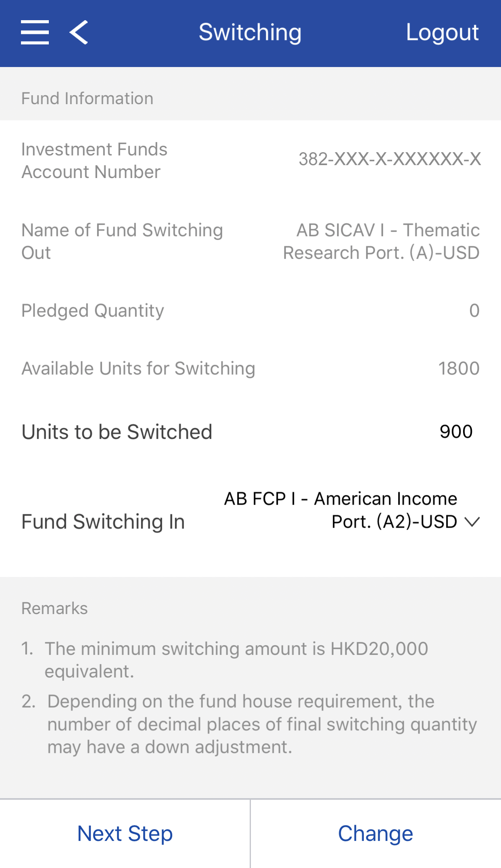Tap the Investment Funds Account Number label

(x=94, y=161)
